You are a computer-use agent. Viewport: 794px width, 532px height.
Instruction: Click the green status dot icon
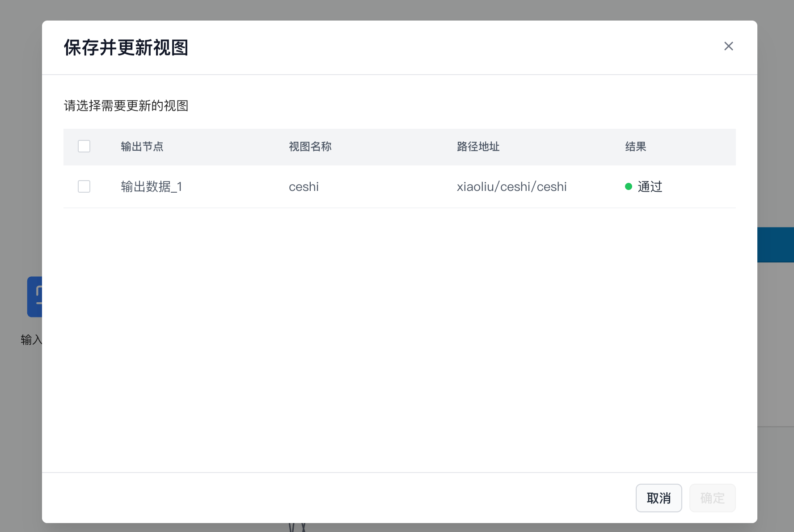point(628,186)
